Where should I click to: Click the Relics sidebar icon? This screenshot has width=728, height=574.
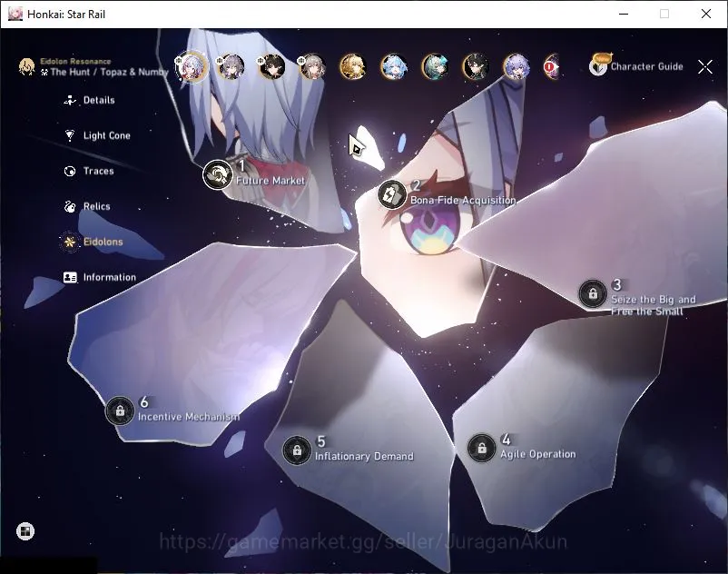(70, 206)
